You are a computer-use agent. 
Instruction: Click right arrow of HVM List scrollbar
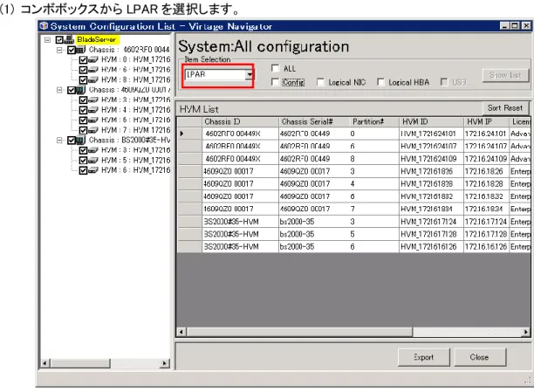pos(526,332)
